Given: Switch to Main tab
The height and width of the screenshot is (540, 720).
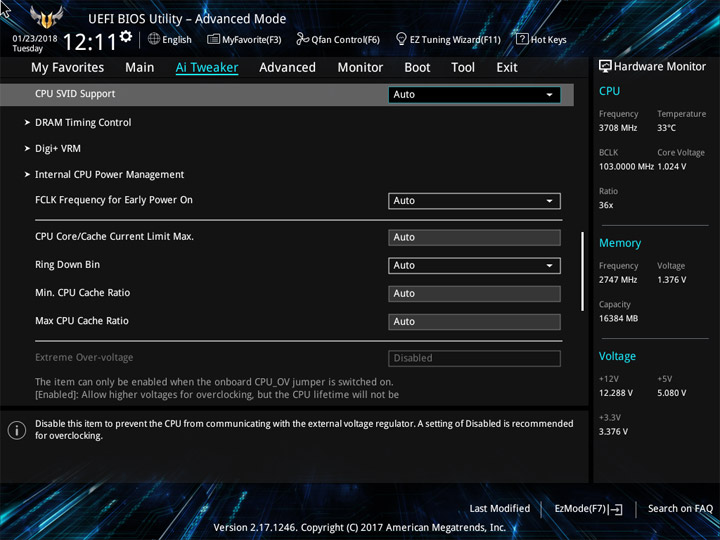Looking at the screenshot, I should [140, 68].
